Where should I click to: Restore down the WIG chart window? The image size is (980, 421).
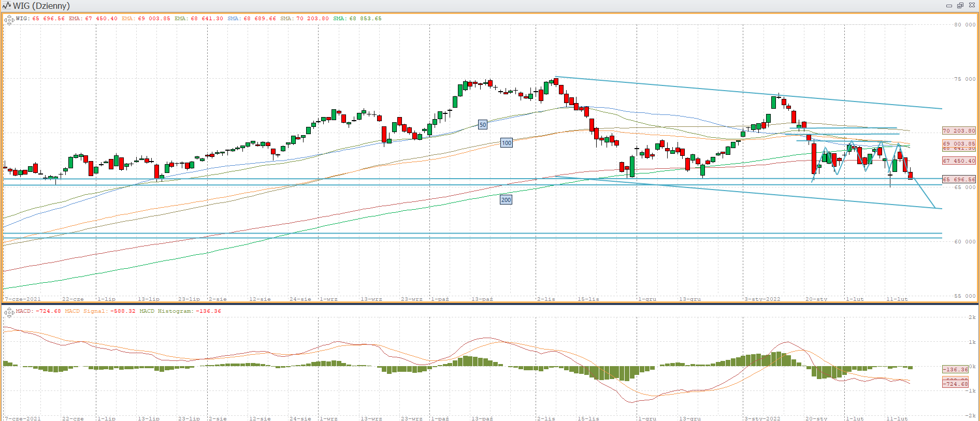(960, 6)
